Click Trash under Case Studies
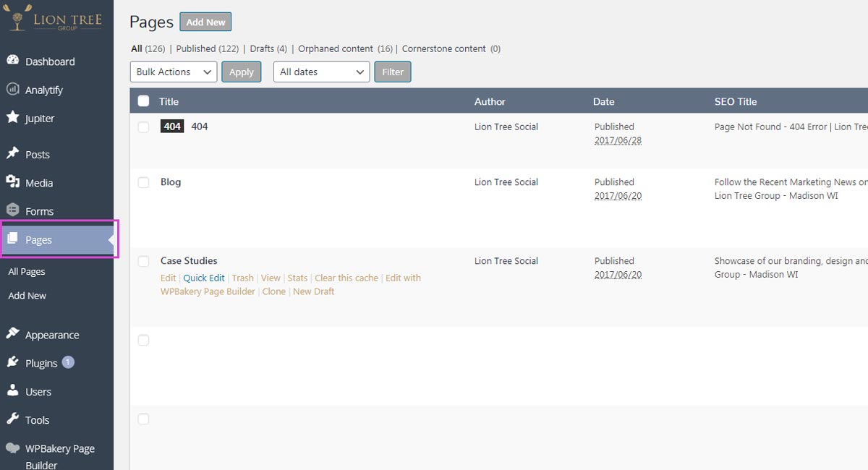The height and width of the screenshot is (470, 868). click(x=243, y=278)
